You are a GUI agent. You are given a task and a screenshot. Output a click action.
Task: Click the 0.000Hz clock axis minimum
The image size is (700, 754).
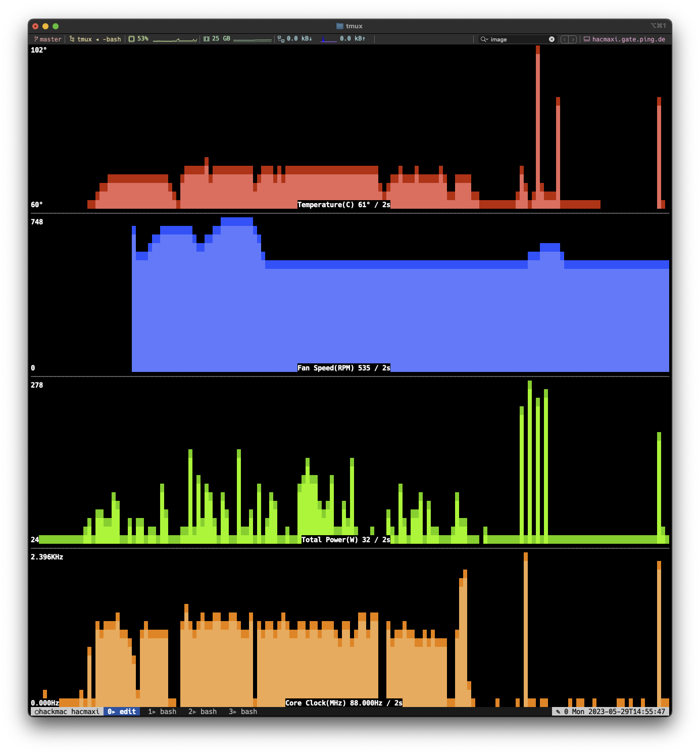tap(45, 703)
